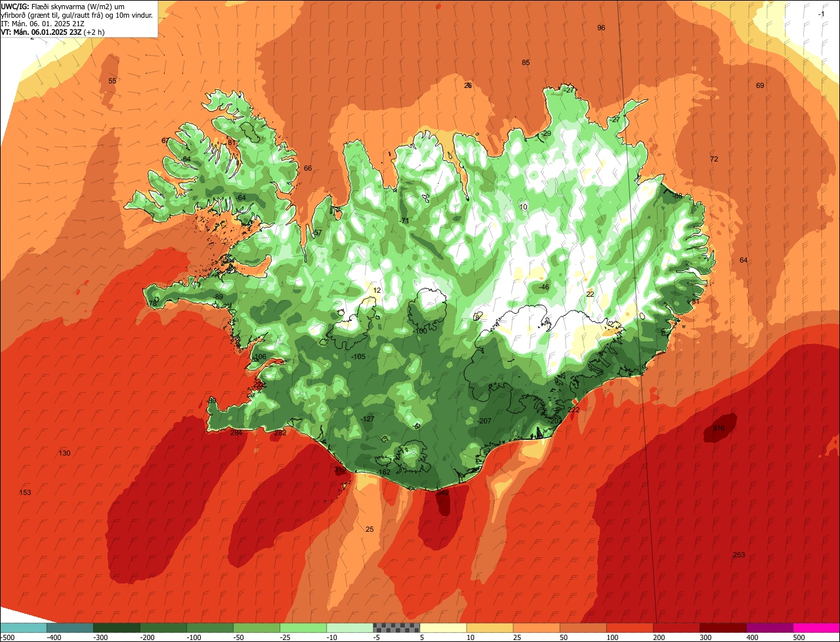Pick the 5 to 10 pale yellow legend swatch

(442, 628)
